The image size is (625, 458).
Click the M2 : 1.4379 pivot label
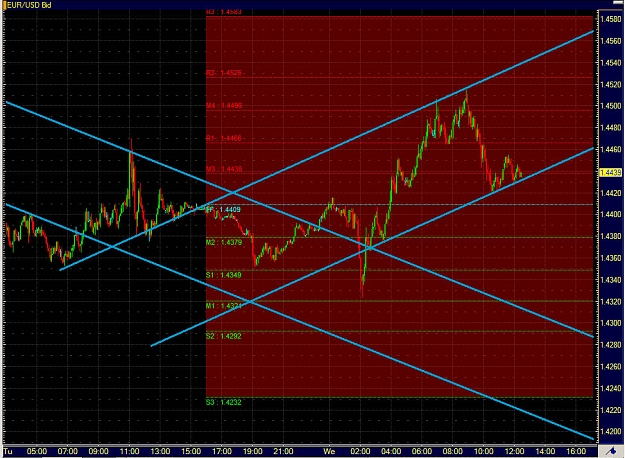[224, 242]
